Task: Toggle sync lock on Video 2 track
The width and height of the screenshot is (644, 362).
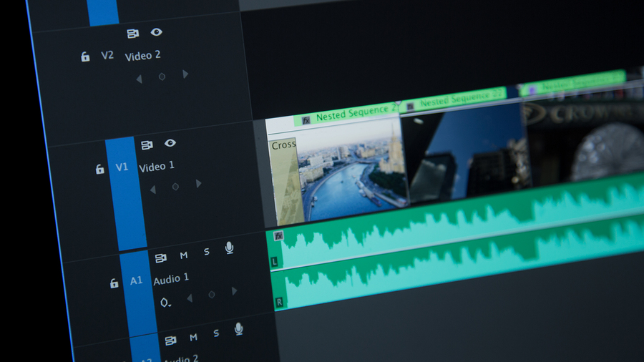Action: (x=132, y=34)
